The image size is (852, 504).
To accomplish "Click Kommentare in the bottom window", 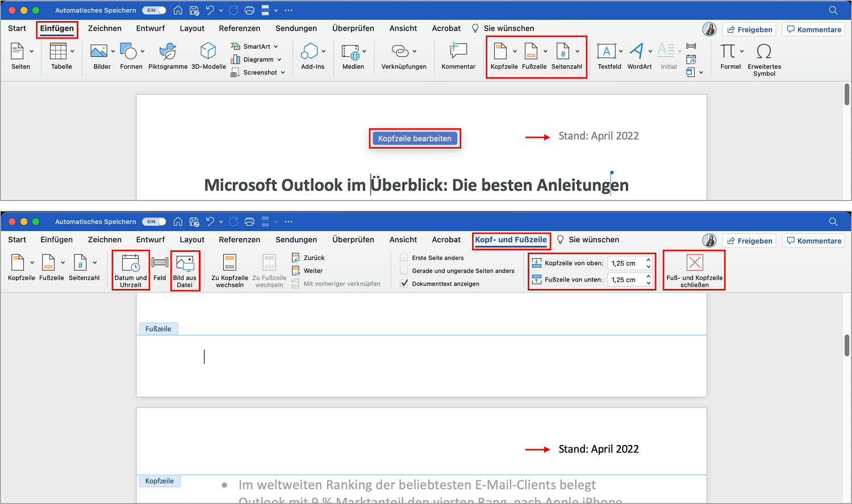I will [x=813, y=241].
